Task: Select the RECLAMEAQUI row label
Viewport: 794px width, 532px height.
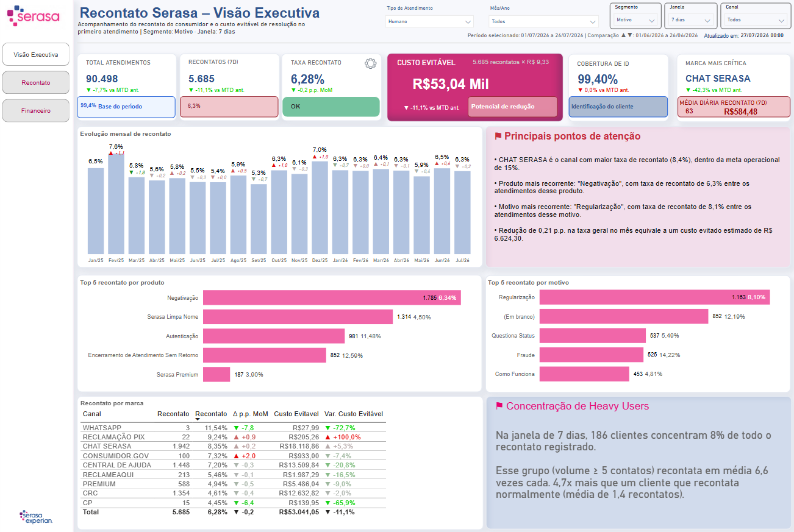Action: pos(107,475)
